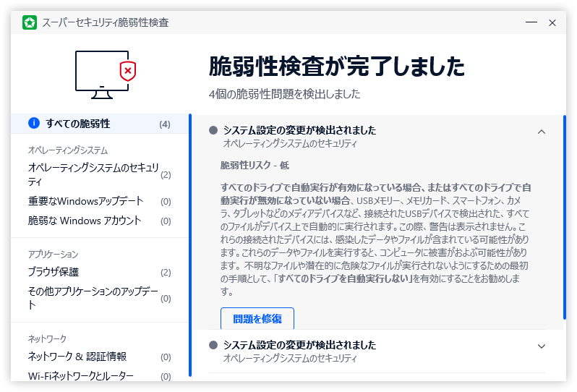Click the green star app logo in title bar
The width and height of the screenshot is (577, 392).
pos(30,22)
